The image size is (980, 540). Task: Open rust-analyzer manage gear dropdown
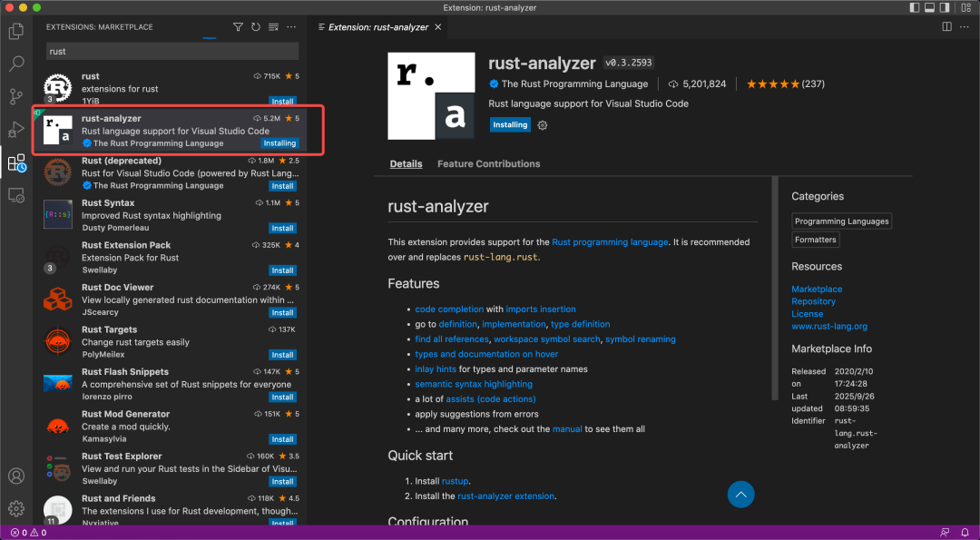pos(543,125)
